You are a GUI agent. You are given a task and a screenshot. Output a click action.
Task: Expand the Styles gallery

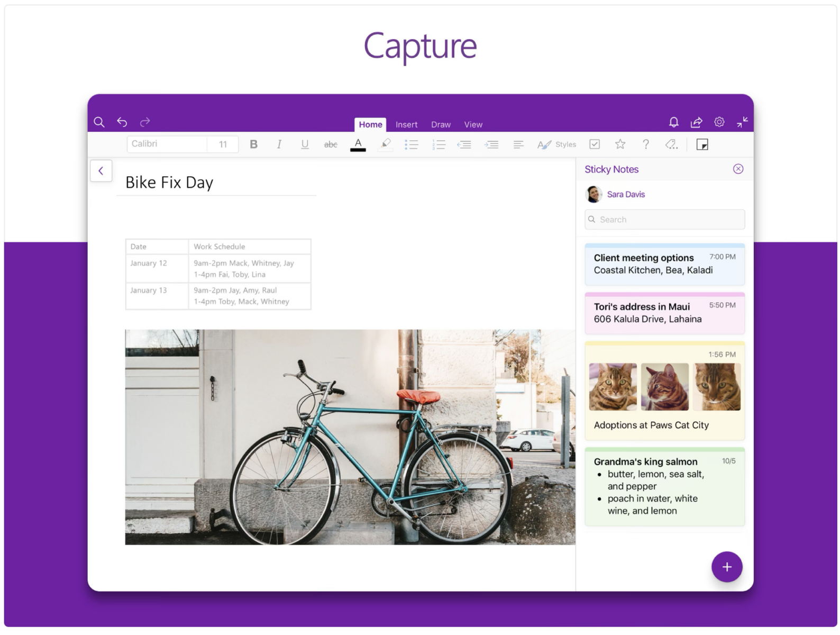(x=556, y=144)
